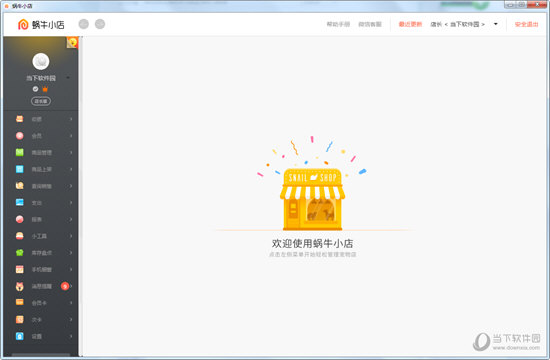Viewport: 550px width, 360px height.
Task: Open the cashier (收银) sidebar icon
Action: pos(20,119)
